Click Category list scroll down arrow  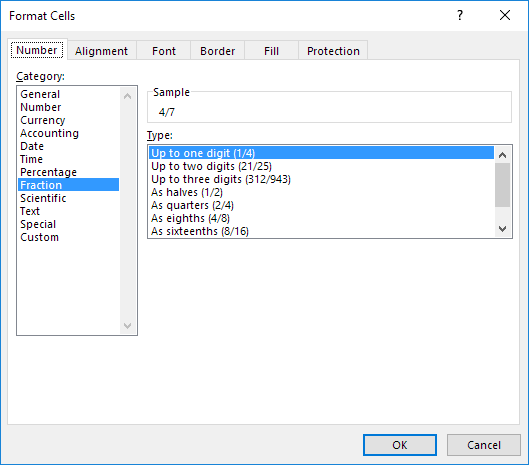pyautogui.click(x=127, y=326)
